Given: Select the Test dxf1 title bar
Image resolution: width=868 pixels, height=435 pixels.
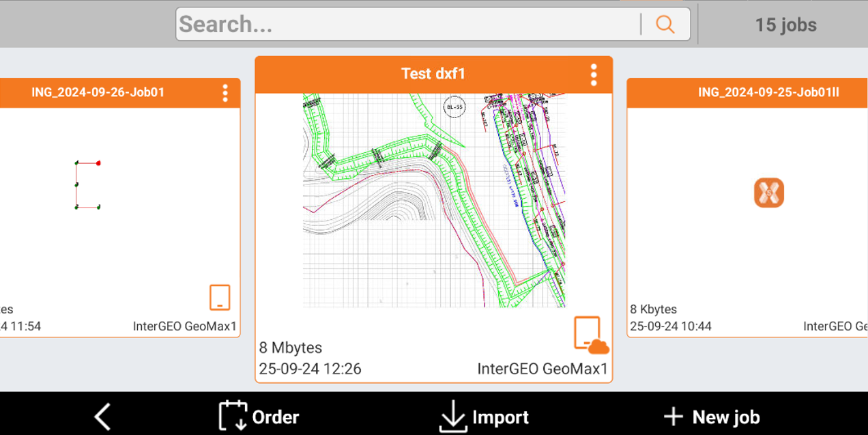Looking at the screenshot, I should [433, 74].
